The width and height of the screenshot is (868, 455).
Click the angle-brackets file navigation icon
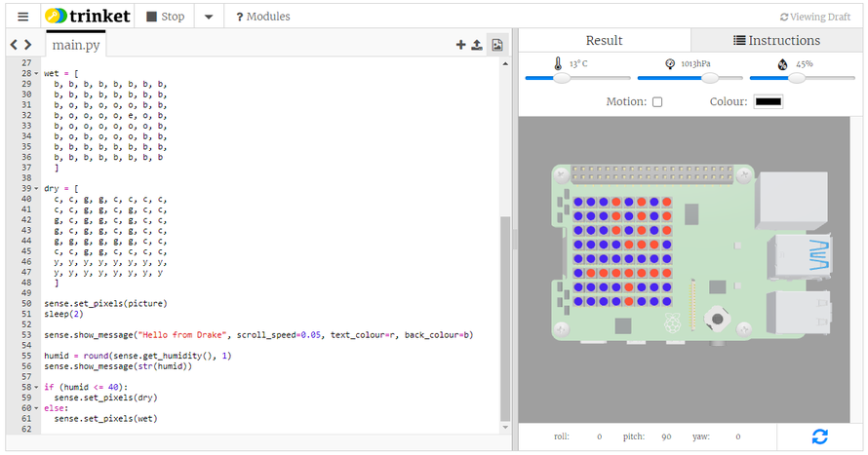coord(21,45)
